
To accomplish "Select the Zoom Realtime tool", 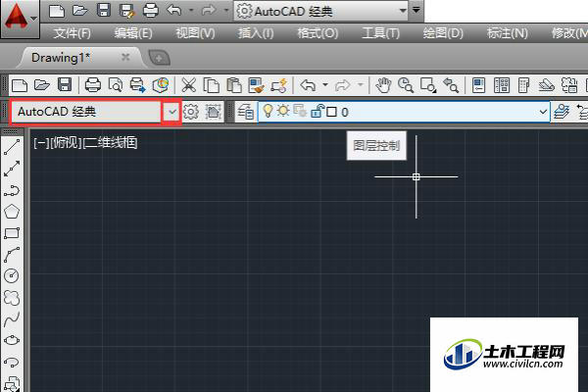I will point(406,85).
